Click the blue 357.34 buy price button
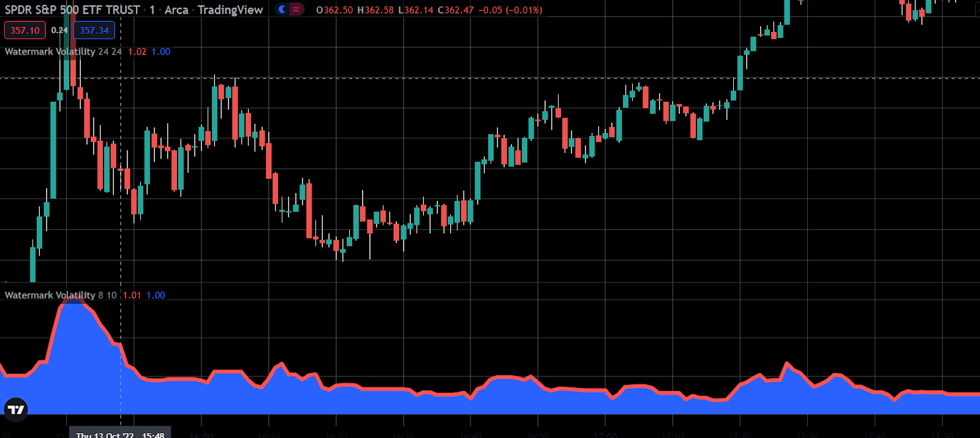The width and height of the screenshot is (980, 438). [x=94, y=30]
